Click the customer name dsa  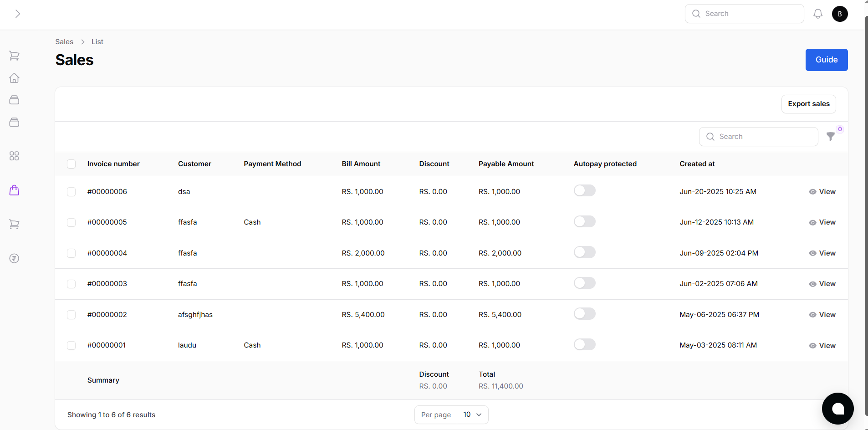184,192
